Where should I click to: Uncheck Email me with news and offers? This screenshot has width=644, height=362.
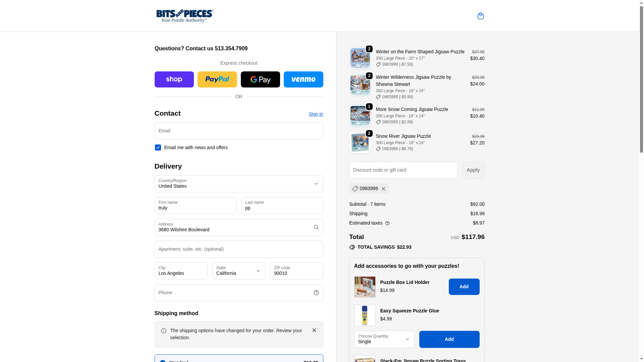[158, 147]
